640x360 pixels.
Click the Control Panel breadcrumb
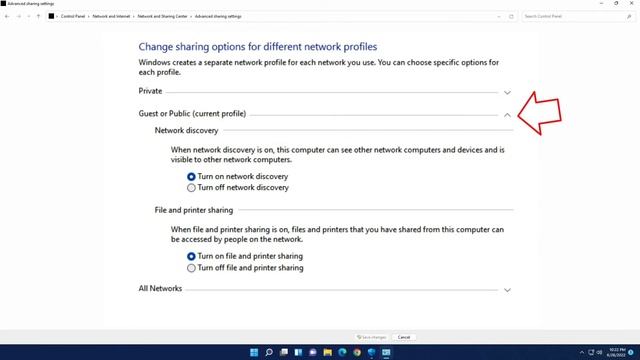[x=73, y=16]
